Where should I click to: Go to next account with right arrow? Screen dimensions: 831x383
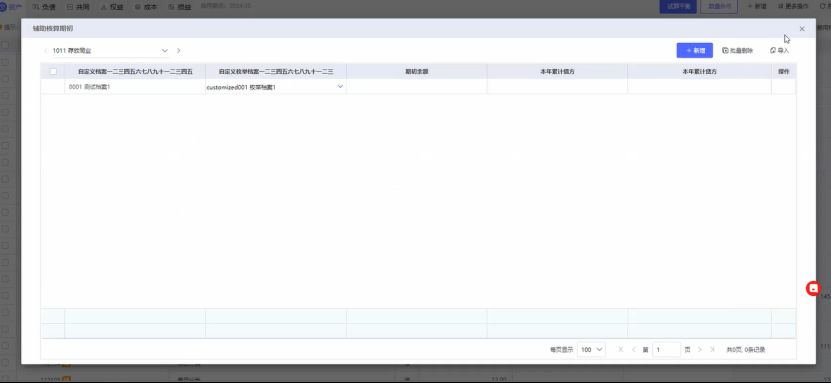coord(179,51)
